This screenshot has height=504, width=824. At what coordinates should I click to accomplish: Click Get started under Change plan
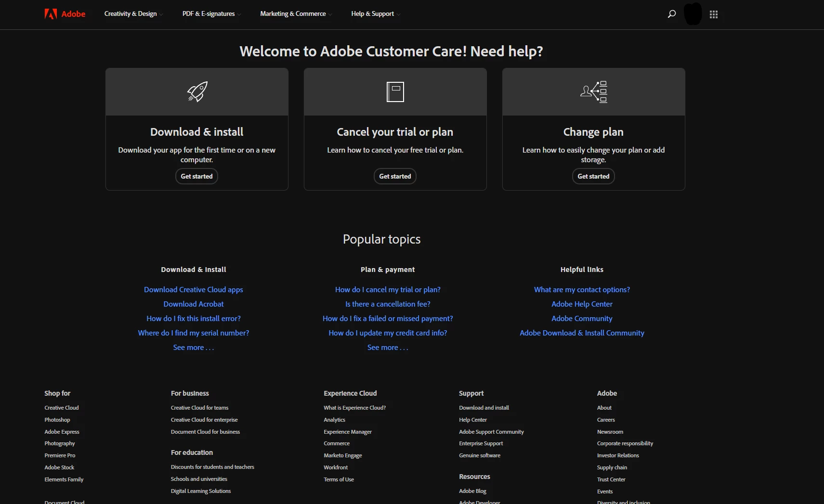[x=593, y=176]
